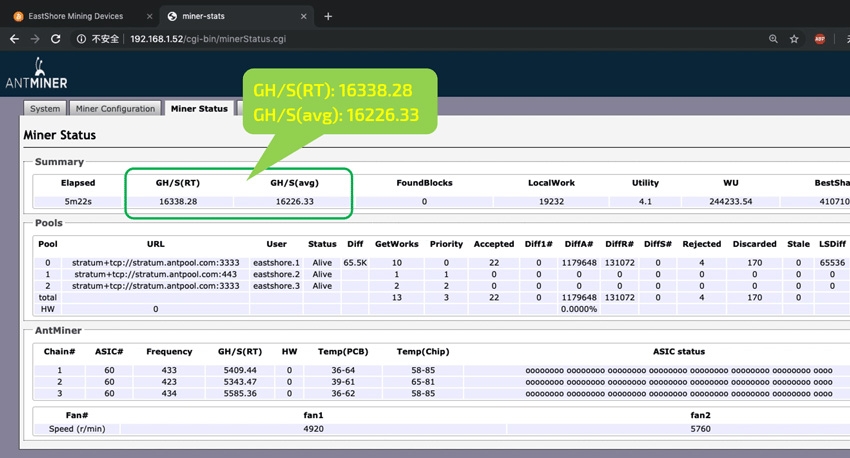Click chain 2 GH/S value 5343.47
This screenshot has height=458, width=850.
pos(240,382)
